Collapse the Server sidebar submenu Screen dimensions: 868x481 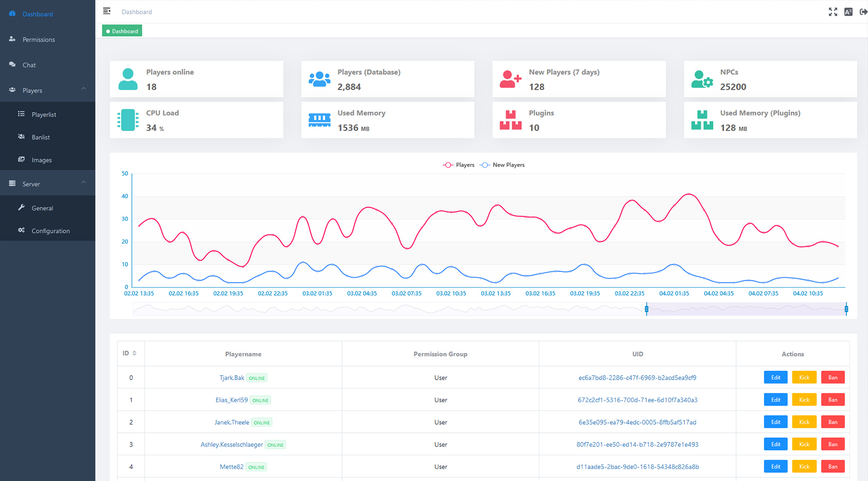click(83, 183)
